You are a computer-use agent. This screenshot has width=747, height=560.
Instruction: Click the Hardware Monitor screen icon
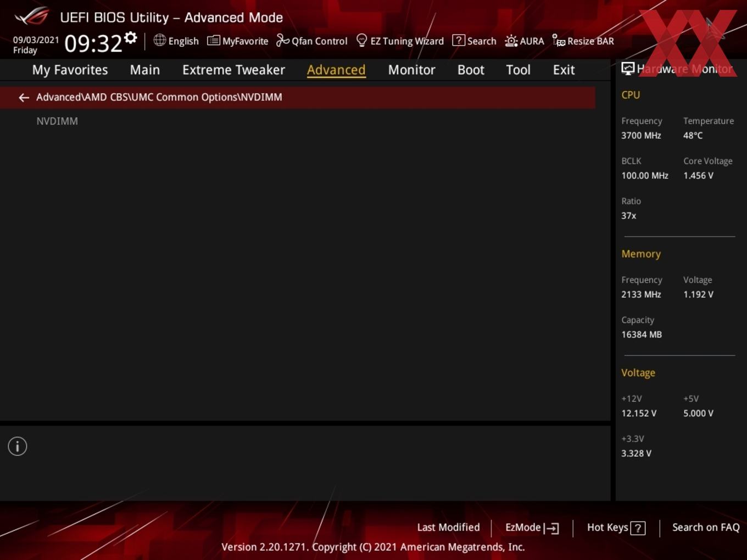coord(628,69)
